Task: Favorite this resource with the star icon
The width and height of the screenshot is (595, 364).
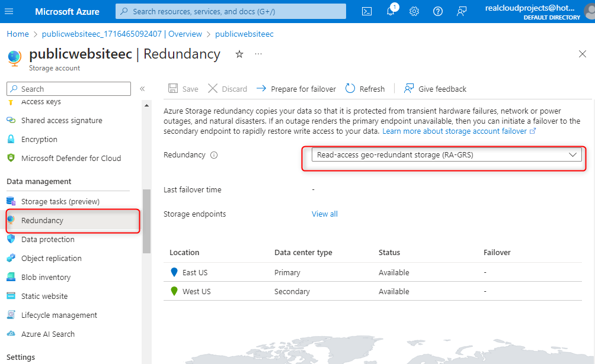Action: pyautogui.click(x=239, y=54)
